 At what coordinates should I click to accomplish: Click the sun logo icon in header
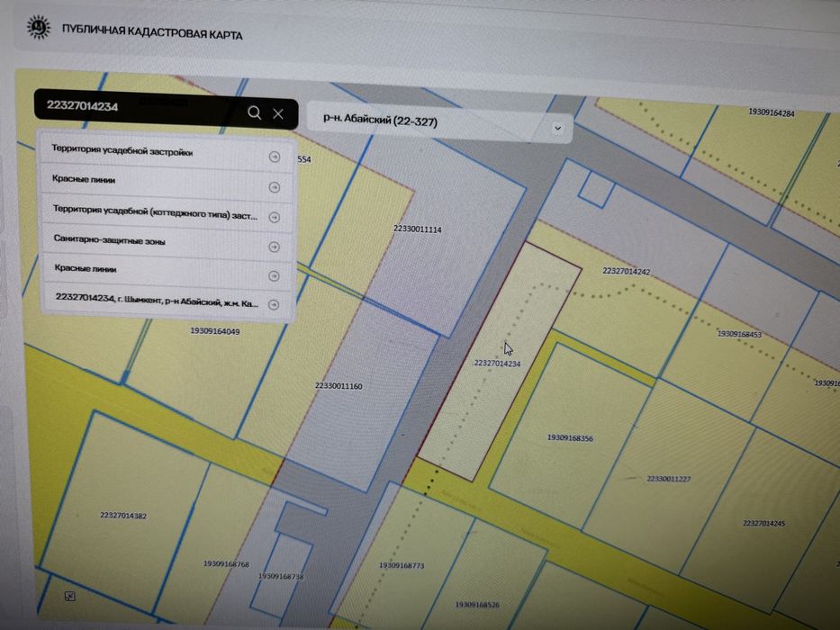39,27
